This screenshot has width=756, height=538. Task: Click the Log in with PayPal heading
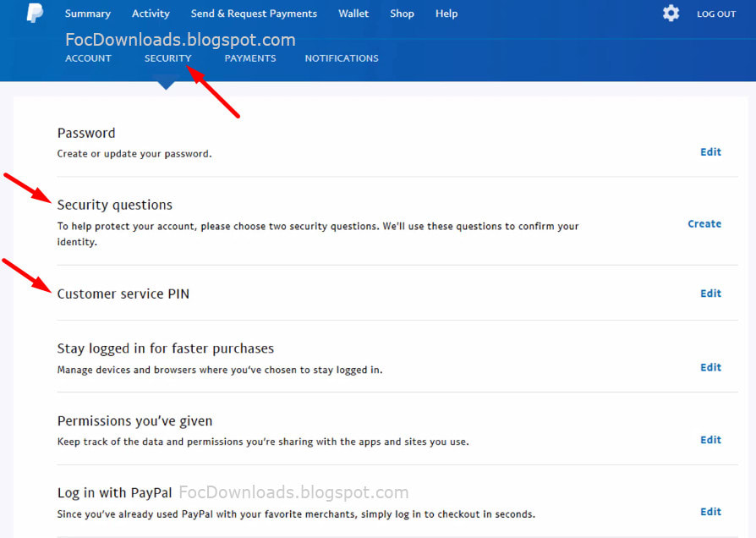point(115,493)
